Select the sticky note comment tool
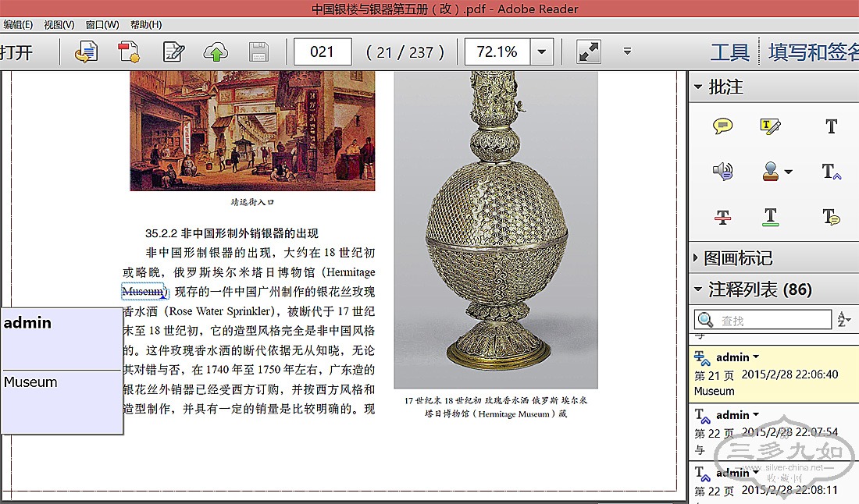The image size is (859, 504). pos(723,126)
